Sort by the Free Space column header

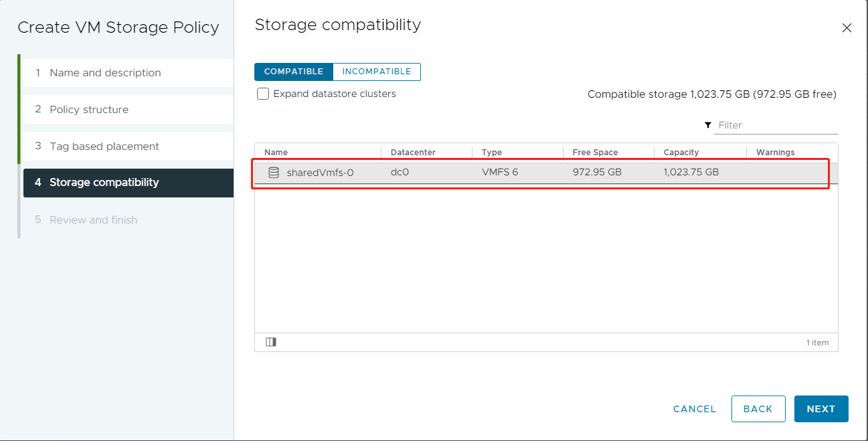coord(596,153)
